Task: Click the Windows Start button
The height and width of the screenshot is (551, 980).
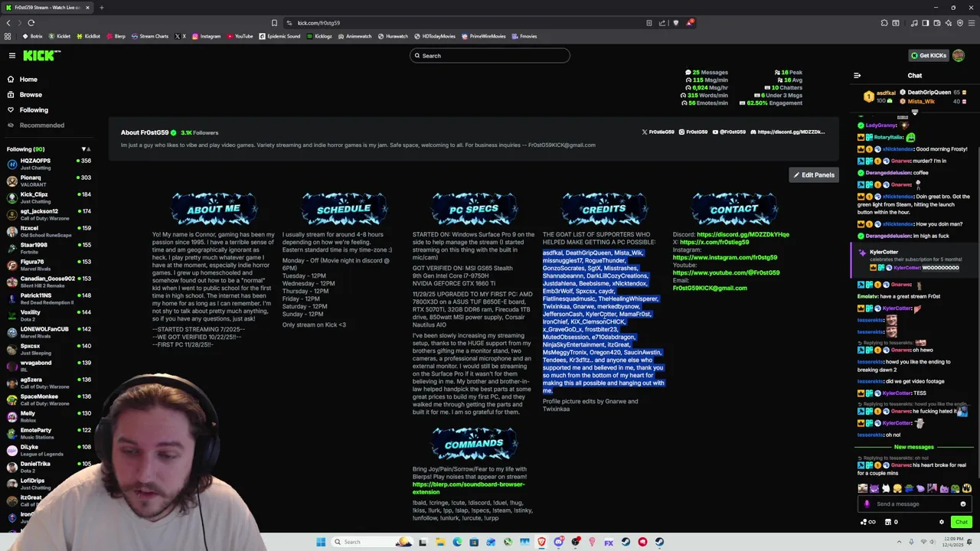Action: pyautogui.click(x=321, y=542)
